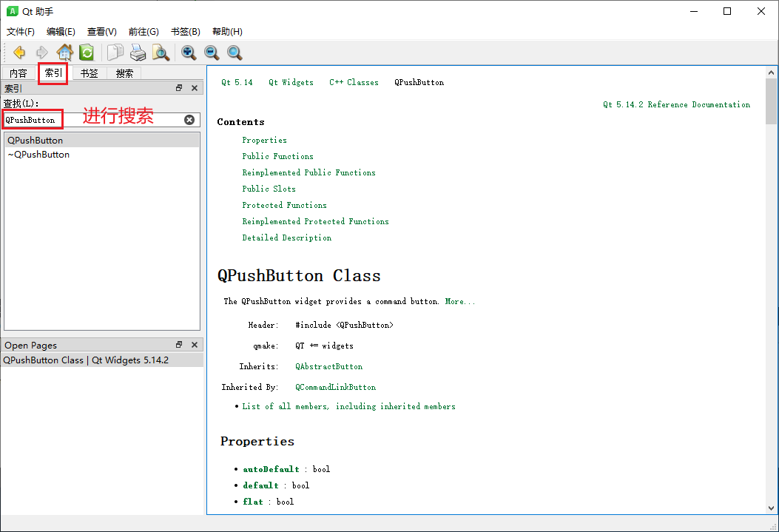Reset zoom with the plain magnifier icon
The height and width of the screenshot is (532, 779).
(235, 52)
